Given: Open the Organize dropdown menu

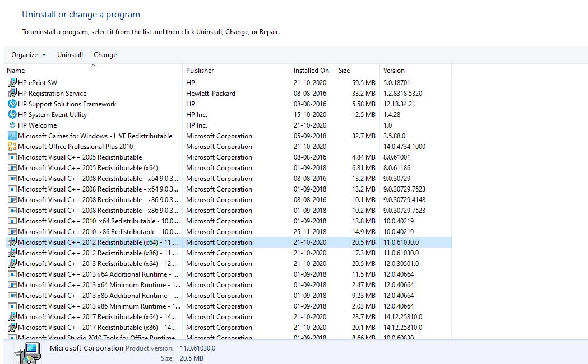Looking at the screenshot, I should (x=29, y=55).
